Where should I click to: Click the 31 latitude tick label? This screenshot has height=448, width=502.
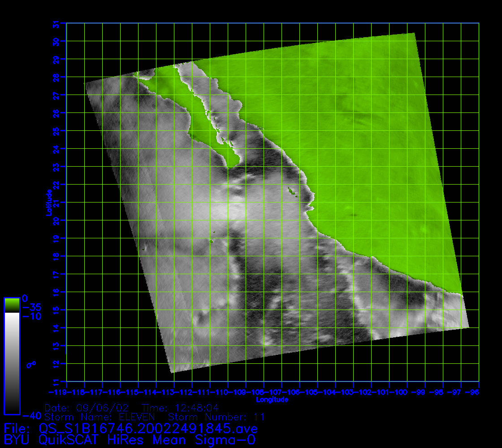(56, 24)
